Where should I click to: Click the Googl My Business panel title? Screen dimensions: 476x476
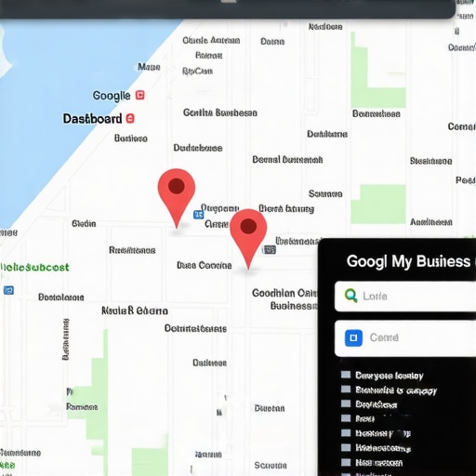408,261
